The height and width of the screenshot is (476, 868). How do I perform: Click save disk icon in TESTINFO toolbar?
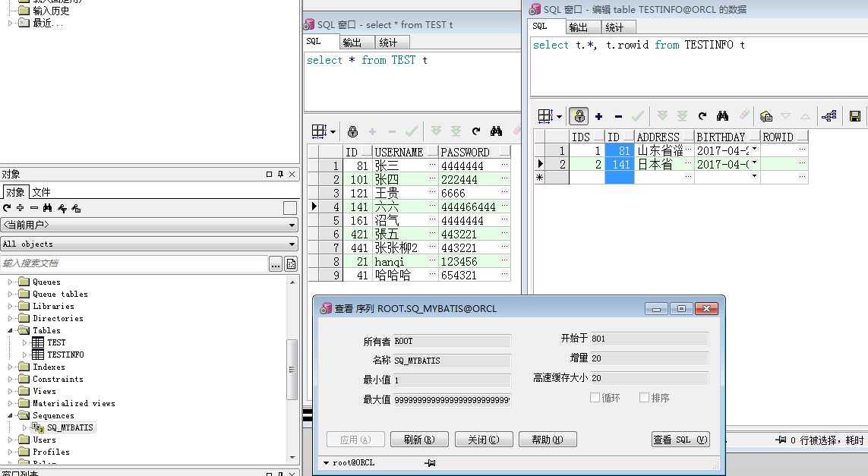pos(855,116)
